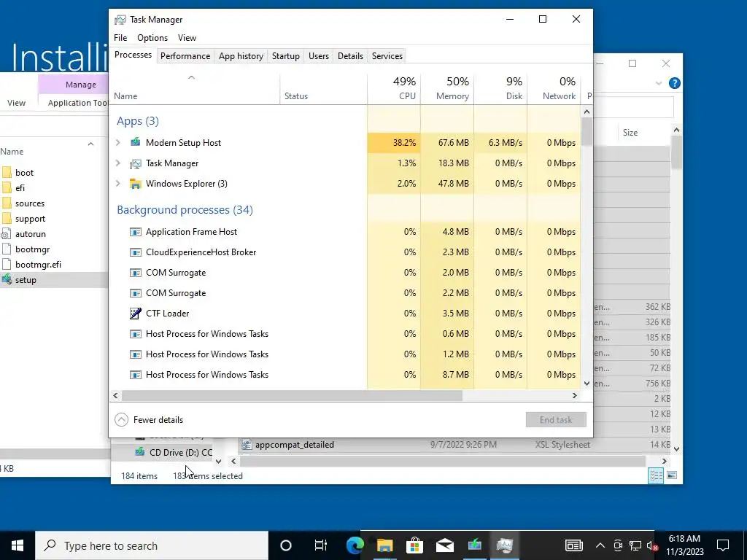Click the bootmgr.efi file icon
This screenshot has width=747, height=560.
pos(7,264)
